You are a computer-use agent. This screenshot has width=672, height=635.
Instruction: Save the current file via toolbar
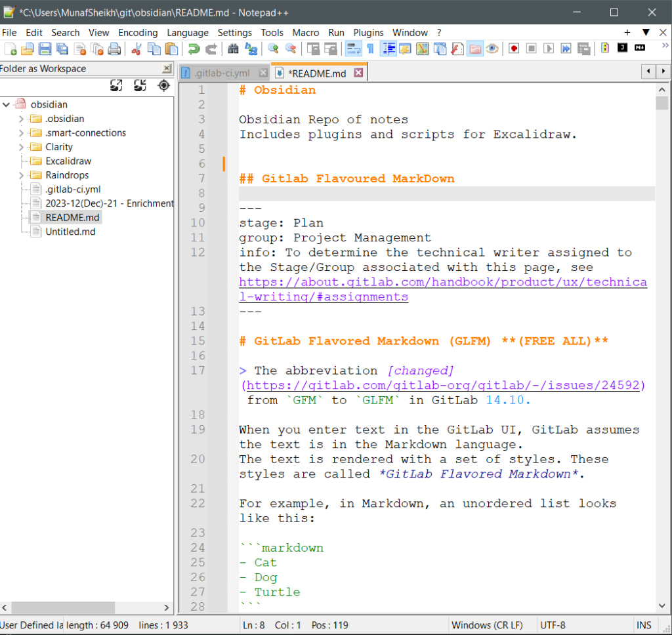(45, 49)
